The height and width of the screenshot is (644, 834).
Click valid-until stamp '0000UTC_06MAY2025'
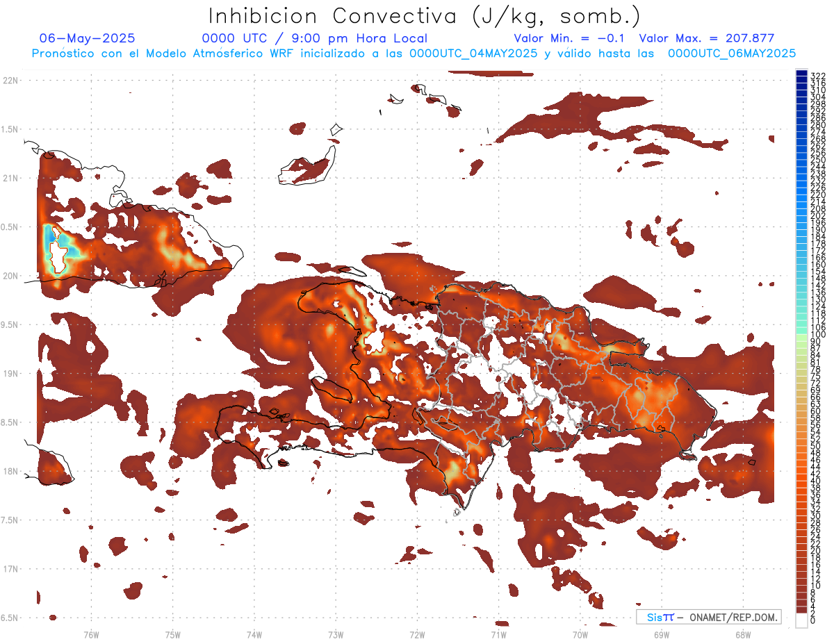pos(732,53)
